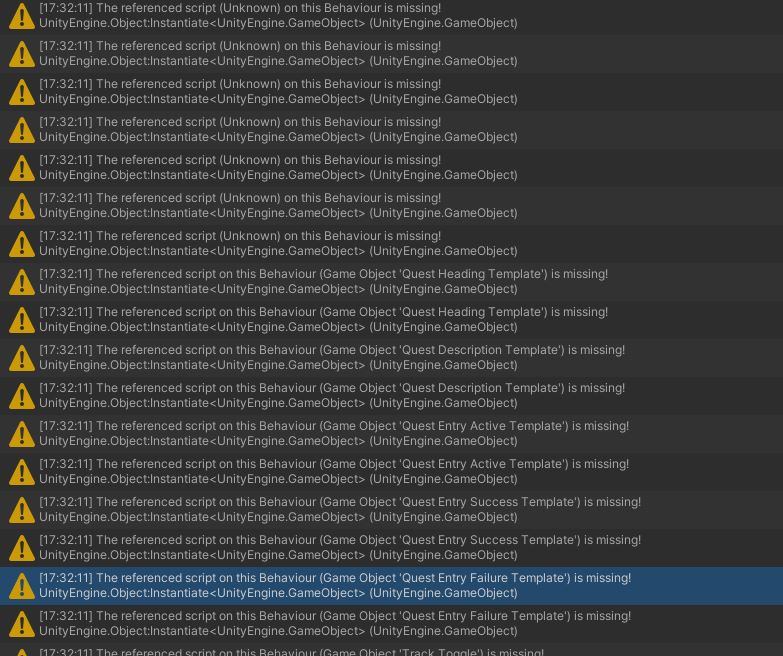Select the first 'Quest Entry Active Template' warning
Viewport: 783px width, 656px height.
coord(392,433)
